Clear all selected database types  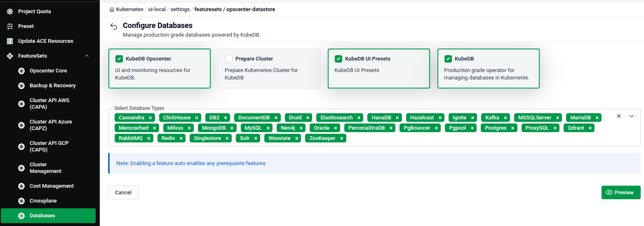click(x=618, y=116)
